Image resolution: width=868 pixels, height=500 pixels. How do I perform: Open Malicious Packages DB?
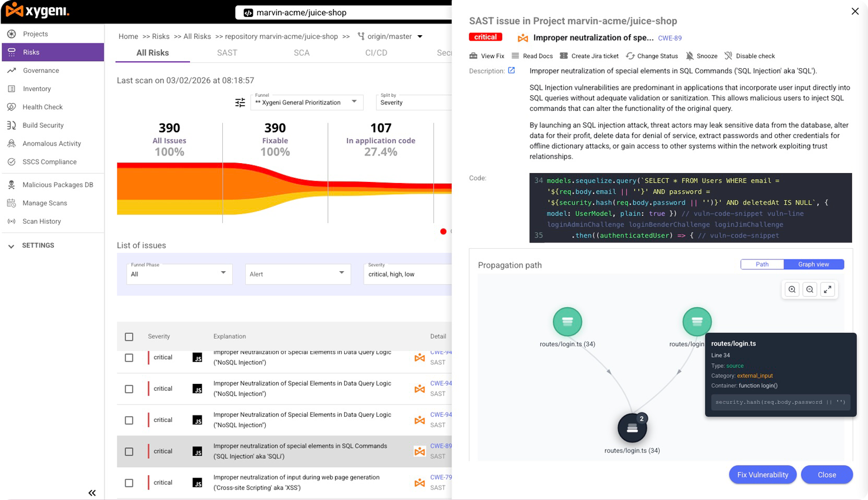coord(57,185)
